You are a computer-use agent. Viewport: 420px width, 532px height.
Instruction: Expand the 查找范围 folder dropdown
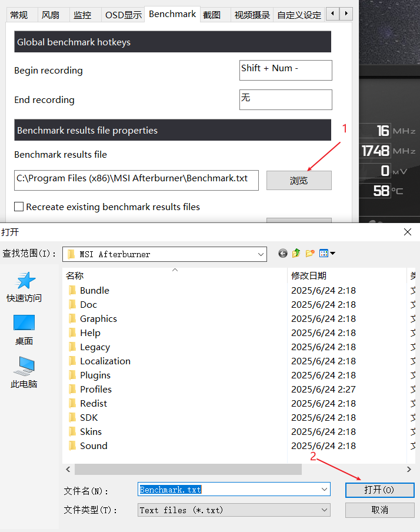pyautogui.click(x=261, y=254)
